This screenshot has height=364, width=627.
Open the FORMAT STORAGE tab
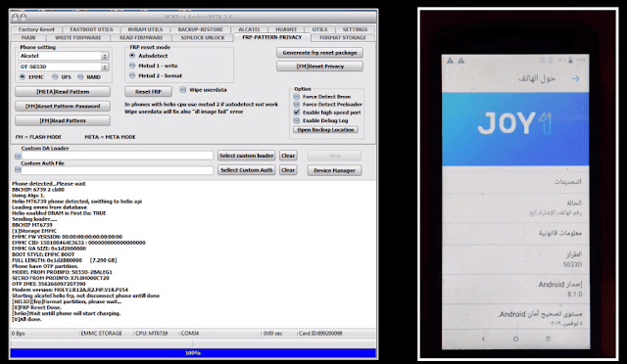pyautogui.click(x=343, y=37)
